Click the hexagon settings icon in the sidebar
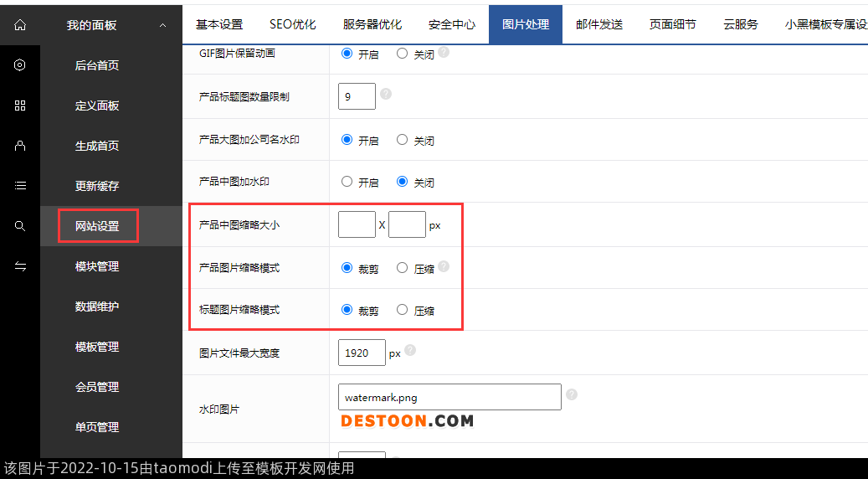The image size is (868, 479). (20, 65)
